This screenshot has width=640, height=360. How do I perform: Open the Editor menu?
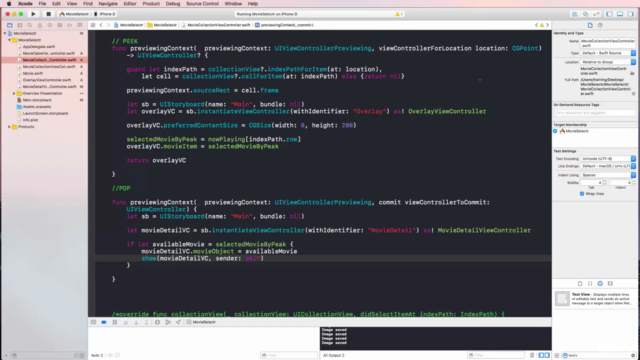click(130, 4)
